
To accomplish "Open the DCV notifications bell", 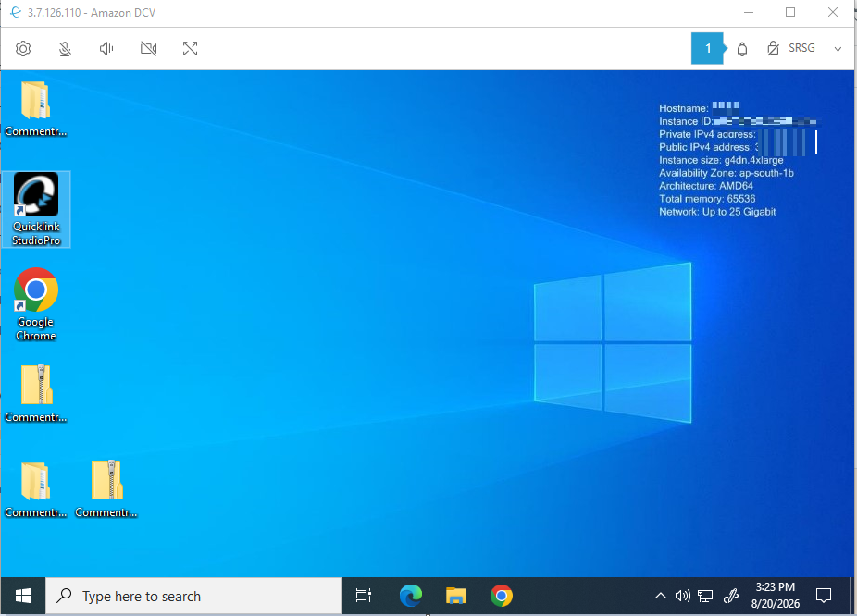I will pos(742,49).
